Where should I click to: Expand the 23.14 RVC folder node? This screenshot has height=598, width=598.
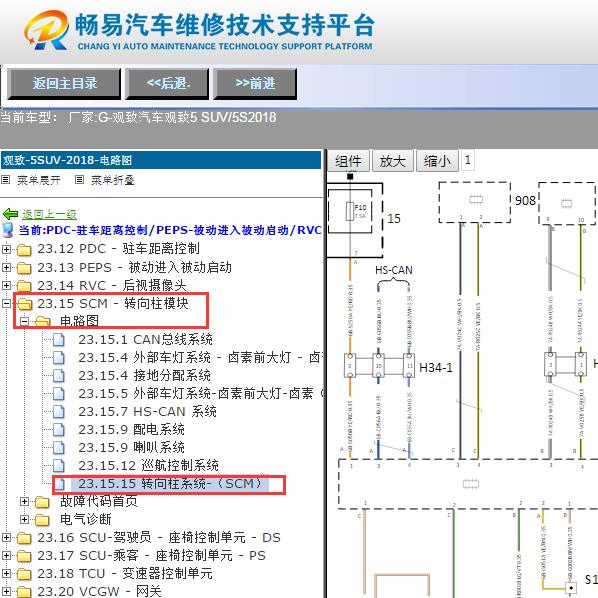click(6, 285)
